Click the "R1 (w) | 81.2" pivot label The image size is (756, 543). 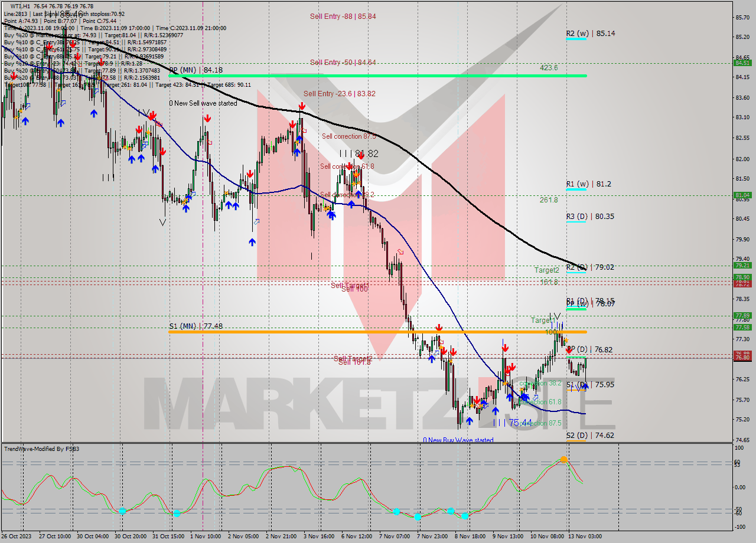(x=589, y=184)
